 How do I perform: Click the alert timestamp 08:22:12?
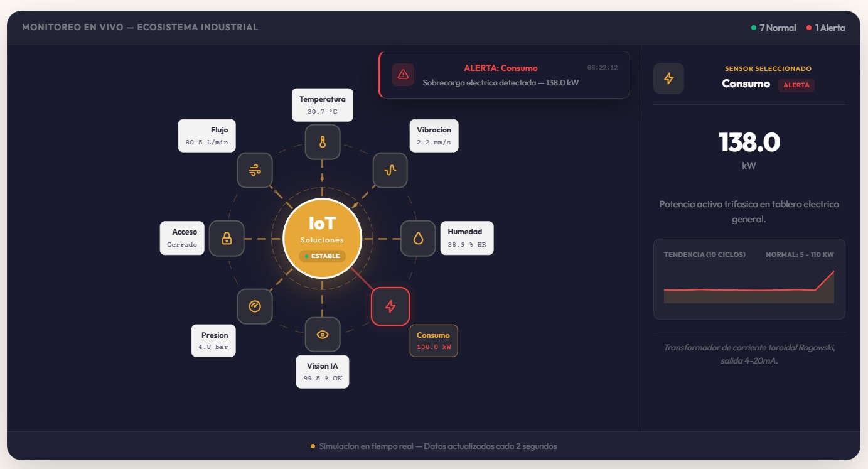(x=603, y=67)
